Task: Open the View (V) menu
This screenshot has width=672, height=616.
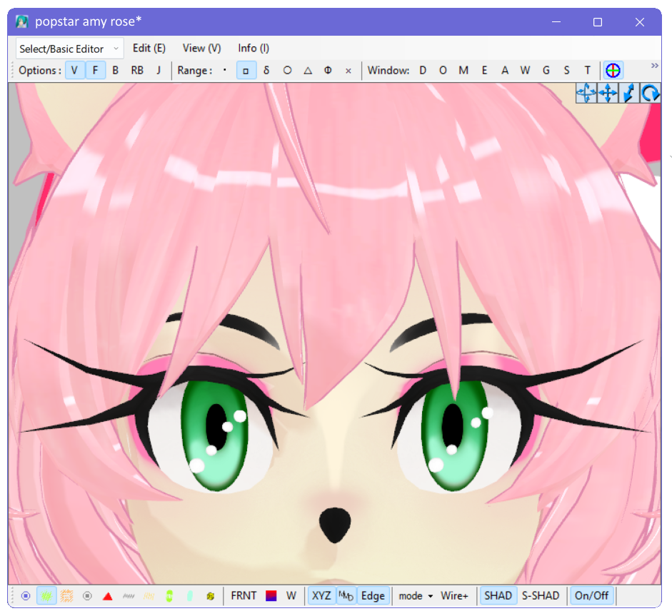Action: (201, 48)
